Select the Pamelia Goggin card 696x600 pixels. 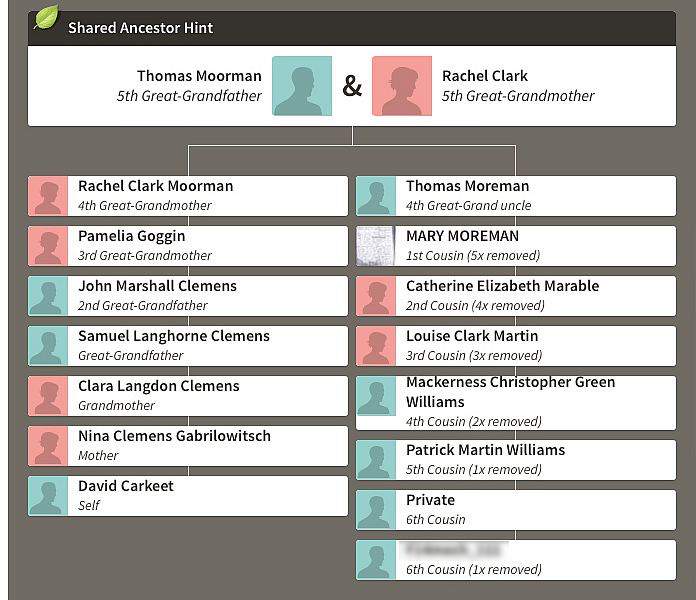point(188,246)
